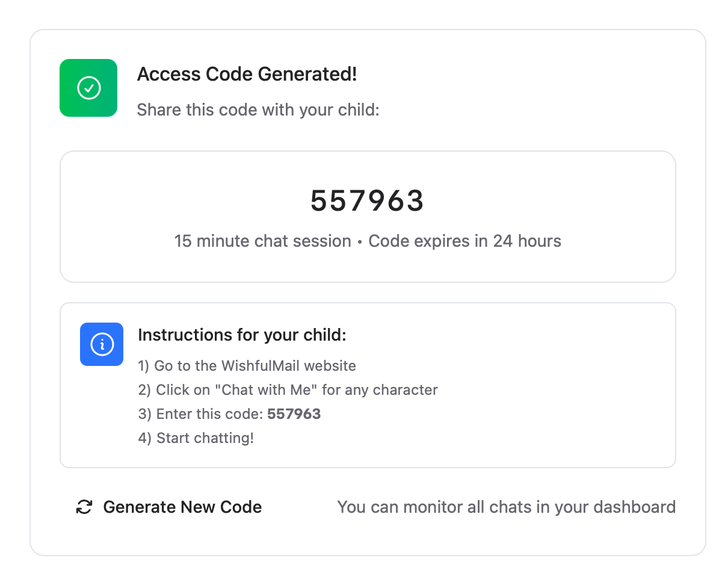Viewport: 728px width, 579px height.
Task: Click Generate New Code
Action: [182, 507]
